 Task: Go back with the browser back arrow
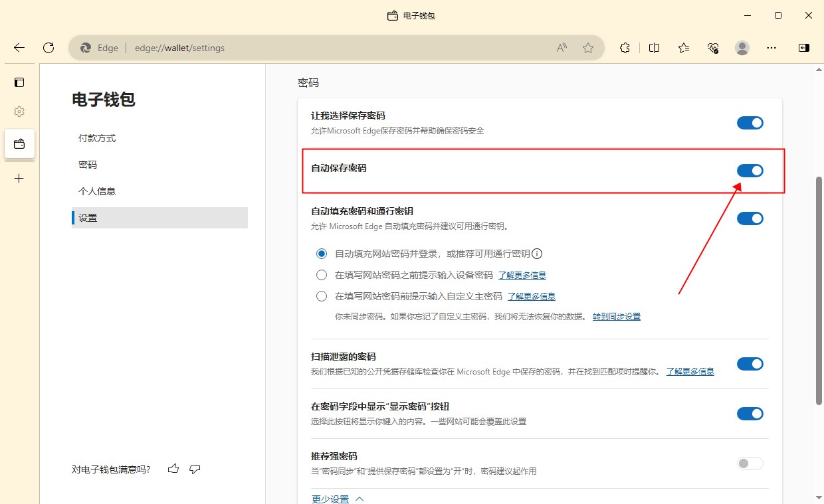19,48
